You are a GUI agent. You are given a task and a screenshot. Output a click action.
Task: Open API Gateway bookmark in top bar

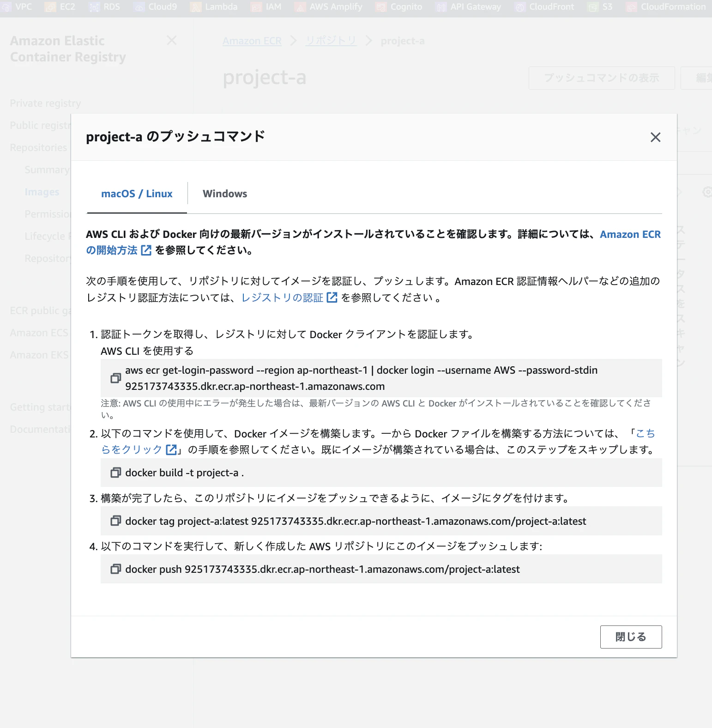[469, 7]
